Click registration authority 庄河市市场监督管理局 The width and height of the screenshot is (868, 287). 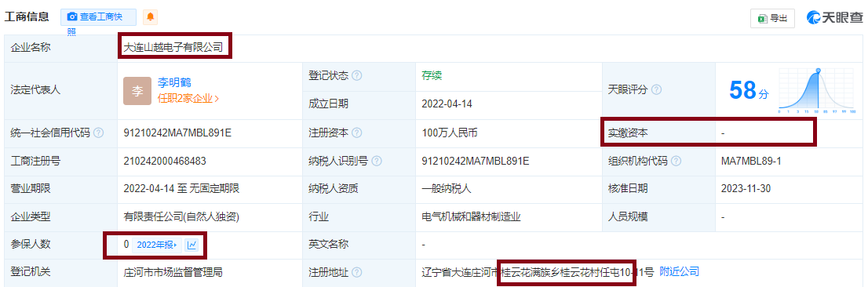click(173, 272)
